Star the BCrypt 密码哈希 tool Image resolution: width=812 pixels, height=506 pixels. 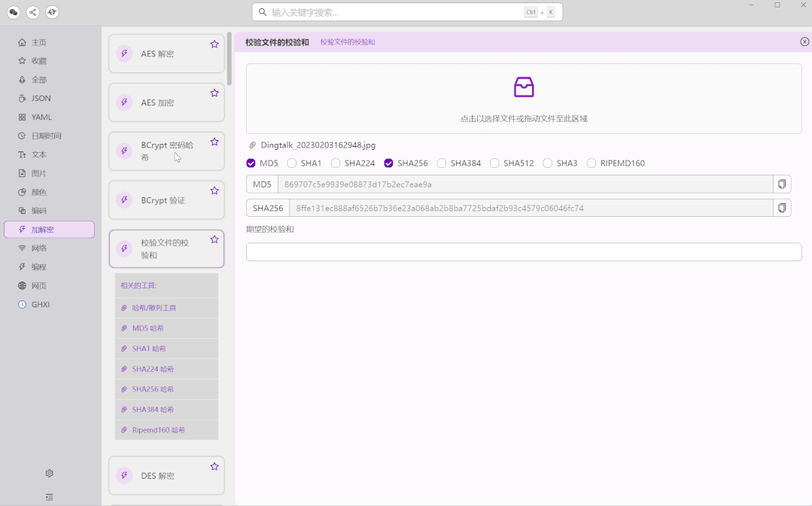click(214, 142)
